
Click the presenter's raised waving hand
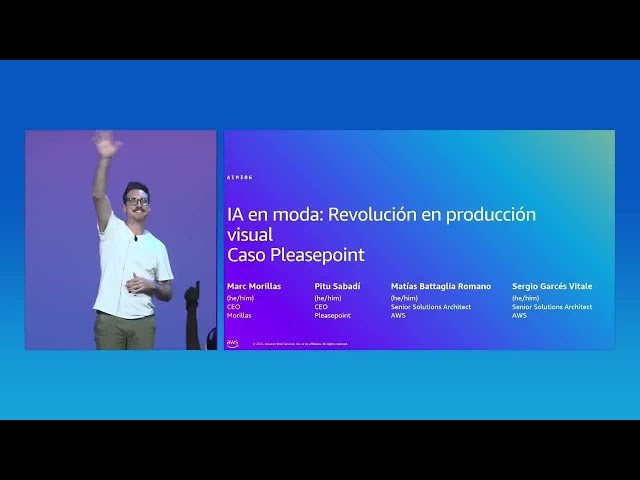click(107, 145)
